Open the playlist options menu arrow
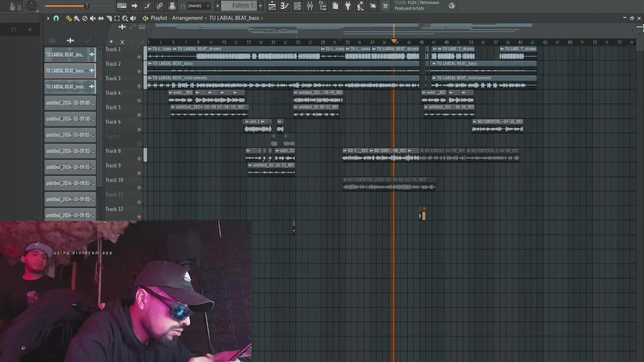Viewport: 644px width, 362px height. (x=48, y=18)
